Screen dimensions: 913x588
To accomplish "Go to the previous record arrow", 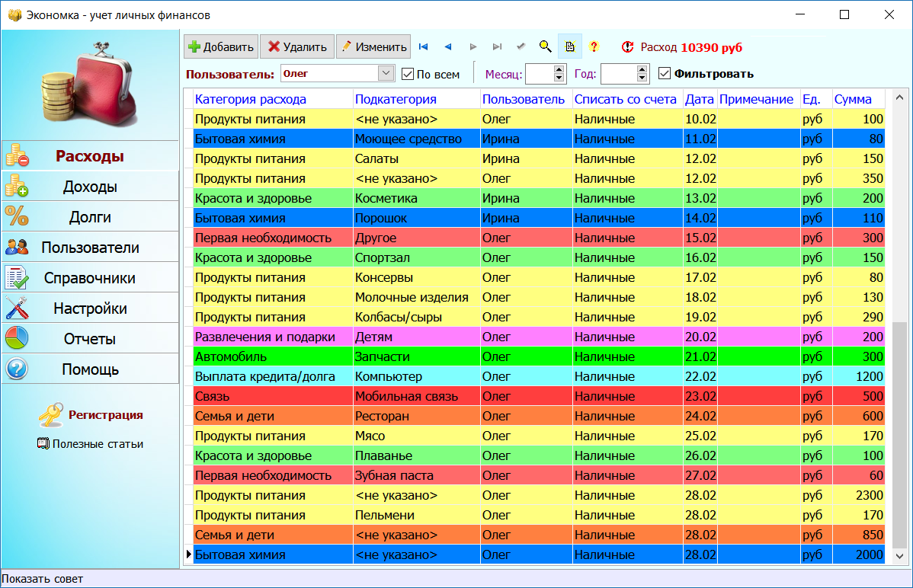I will (x=448, y=47).
